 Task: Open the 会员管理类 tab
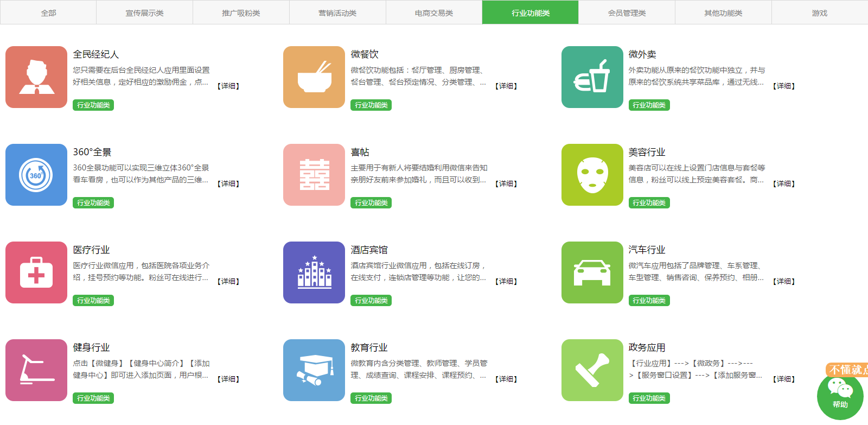point(627,12)
